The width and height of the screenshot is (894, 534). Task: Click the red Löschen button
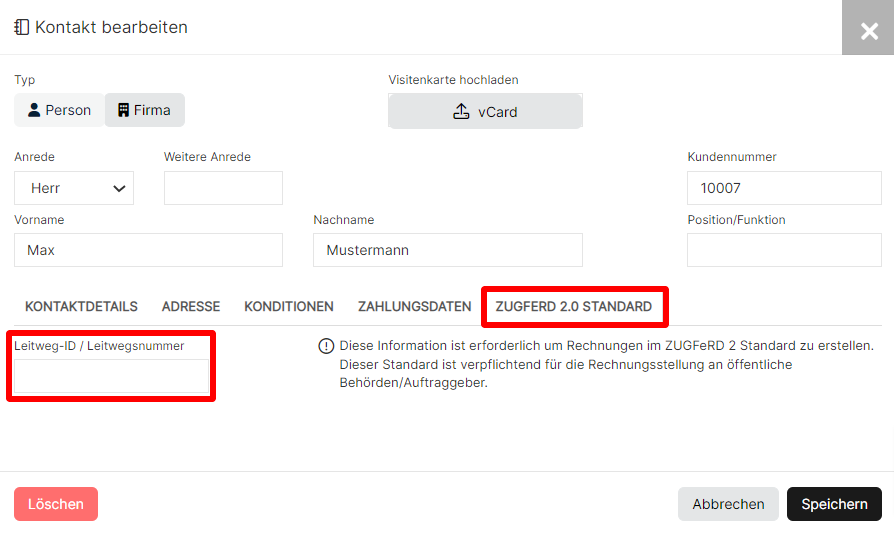[x=56, y=504]
